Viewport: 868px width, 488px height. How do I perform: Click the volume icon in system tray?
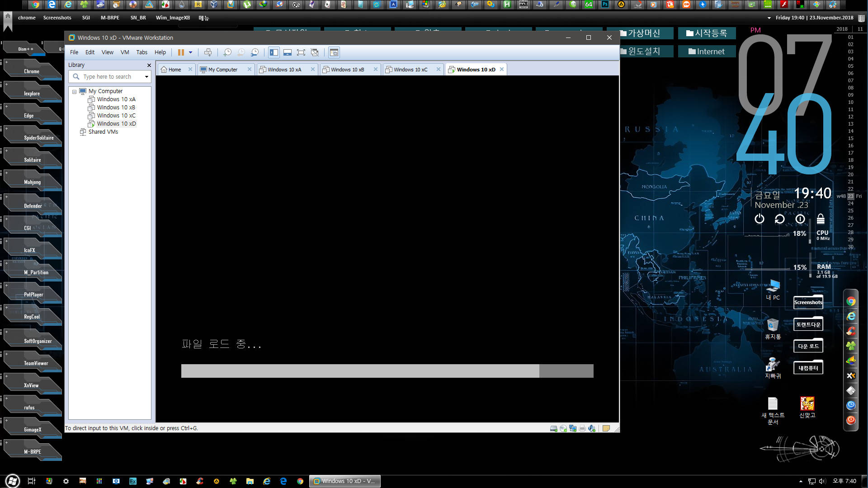pyautogui.click(x=822, y=481)
